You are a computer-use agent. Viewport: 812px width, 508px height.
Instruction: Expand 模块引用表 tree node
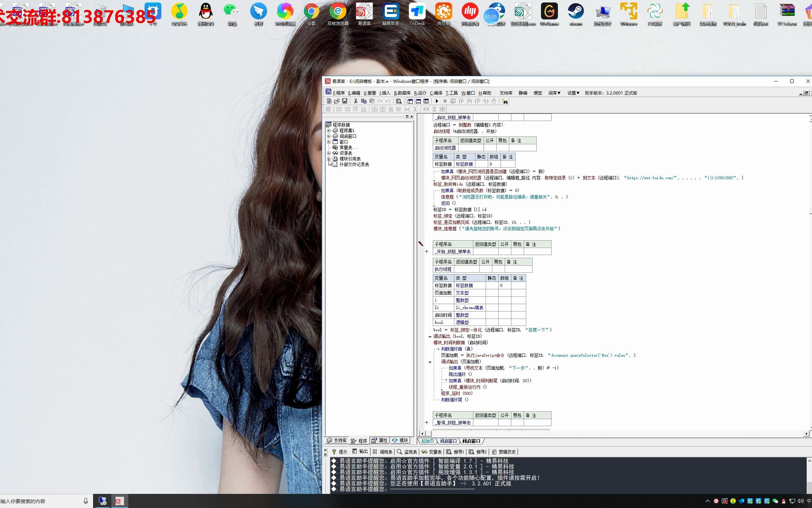[329, 159]
